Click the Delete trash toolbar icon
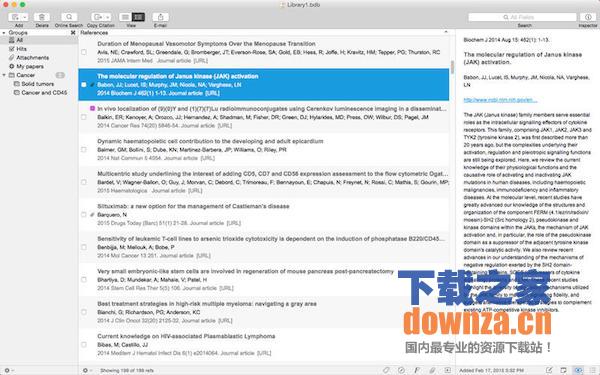600x375 pixels. click(x=42, y=17)
